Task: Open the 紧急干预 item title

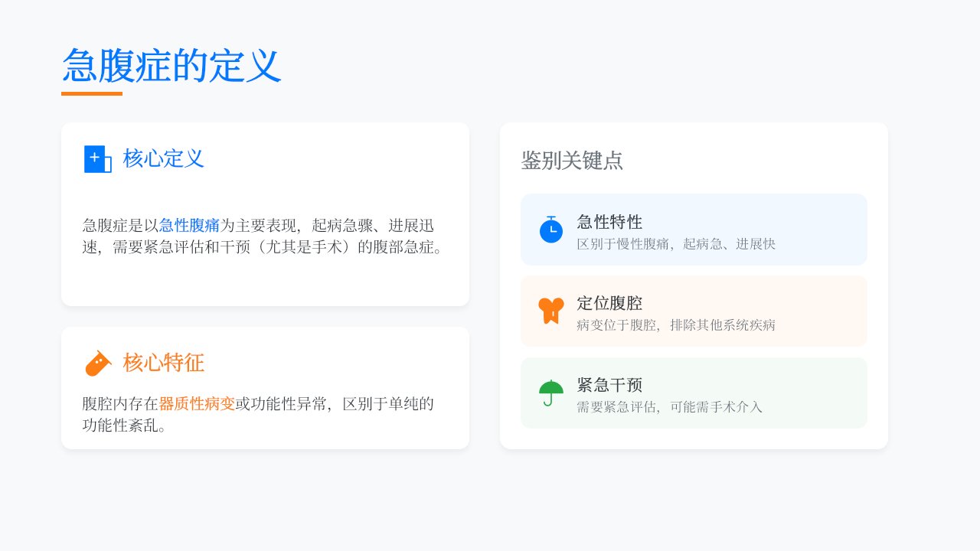Action: pos(609,385)
